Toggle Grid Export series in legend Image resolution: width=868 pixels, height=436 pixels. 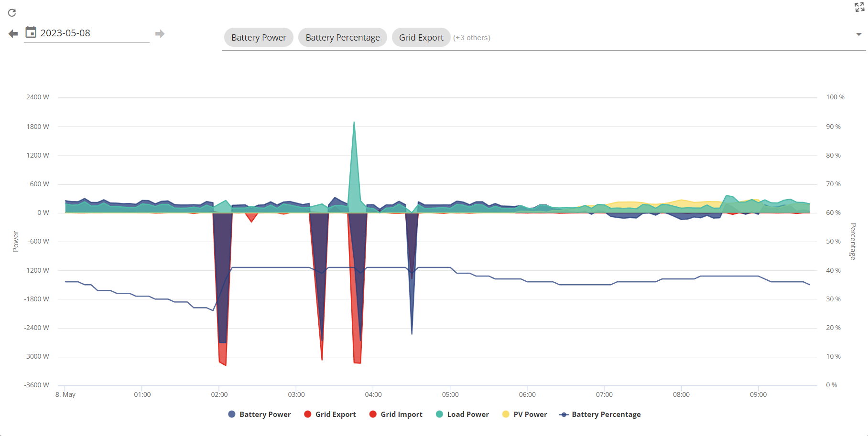point(330,415)
